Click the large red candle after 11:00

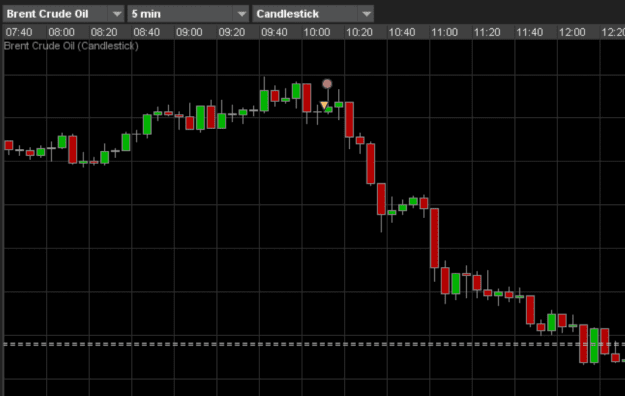[x=434, y=238]
